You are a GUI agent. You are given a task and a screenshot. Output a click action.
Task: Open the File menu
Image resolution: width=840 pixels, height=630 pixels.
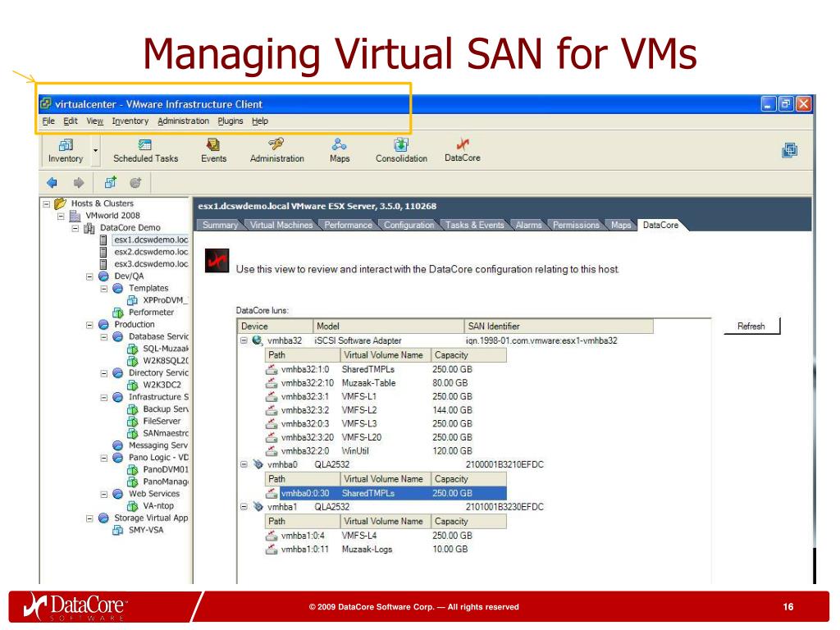[x=48, y=121]
